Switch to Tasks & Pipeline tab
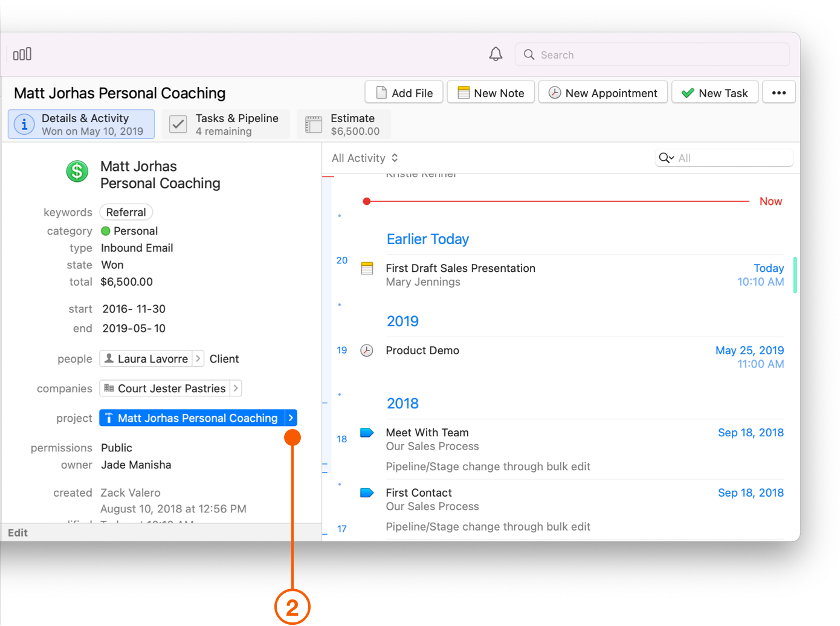 pyautogui.click(x=226, y=124)
